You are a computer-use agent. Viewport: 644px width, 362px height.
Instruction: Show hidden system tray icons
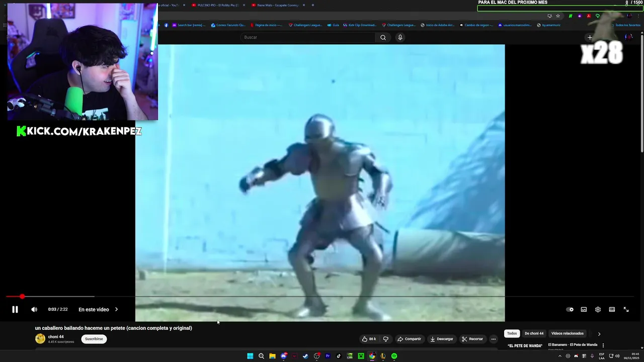coord(559,356)
